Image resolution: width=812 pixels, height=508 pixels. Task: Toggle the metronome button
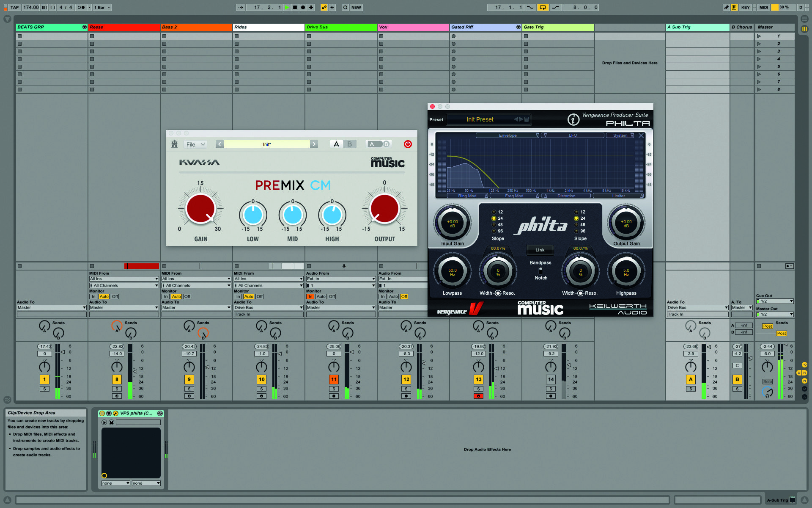point(81,7)
